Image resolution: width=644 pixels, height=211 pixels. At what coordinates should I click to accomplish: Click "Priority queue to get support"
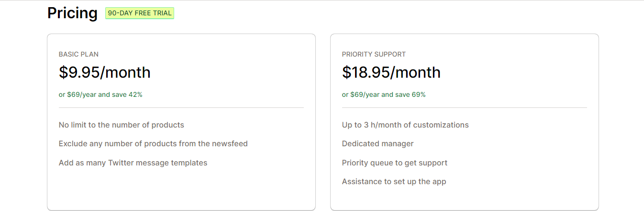(394, 163)
